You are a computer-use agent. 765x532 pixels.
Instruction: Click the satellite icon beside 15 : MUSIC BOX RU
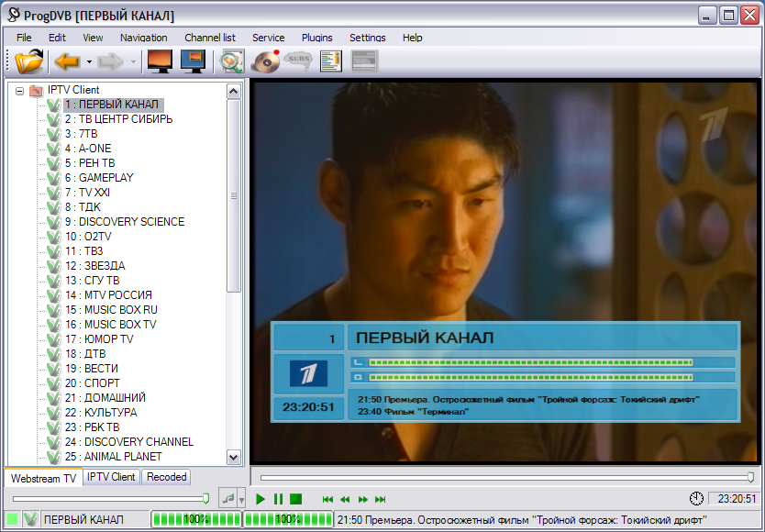53,309
